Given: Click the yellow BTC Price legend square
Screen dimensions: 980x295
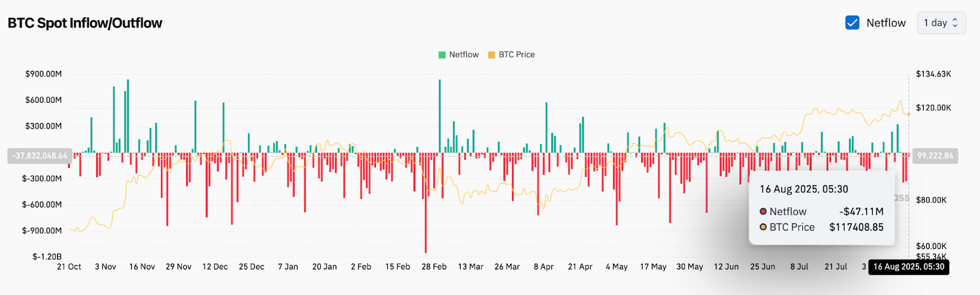Looking at the screenshot, I should (x=491, y=54).
